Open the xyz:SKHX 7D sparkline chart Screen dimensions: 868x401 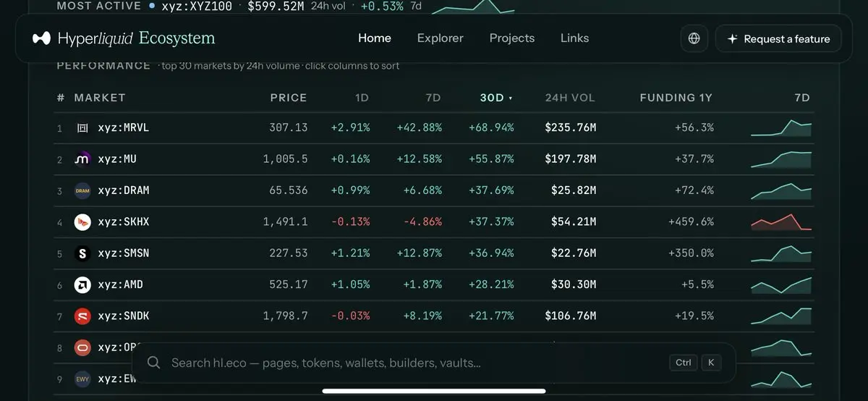click(x=781, y=221)
